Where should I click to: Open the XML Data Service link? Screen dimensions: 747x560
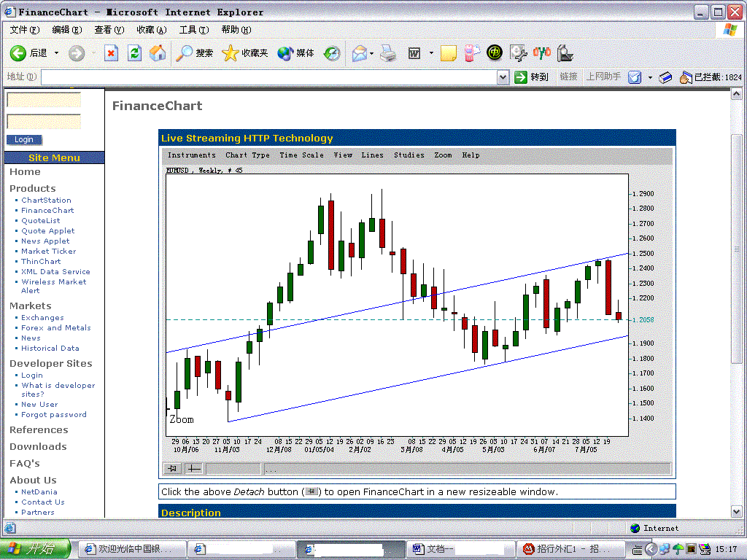pos(55,272)
